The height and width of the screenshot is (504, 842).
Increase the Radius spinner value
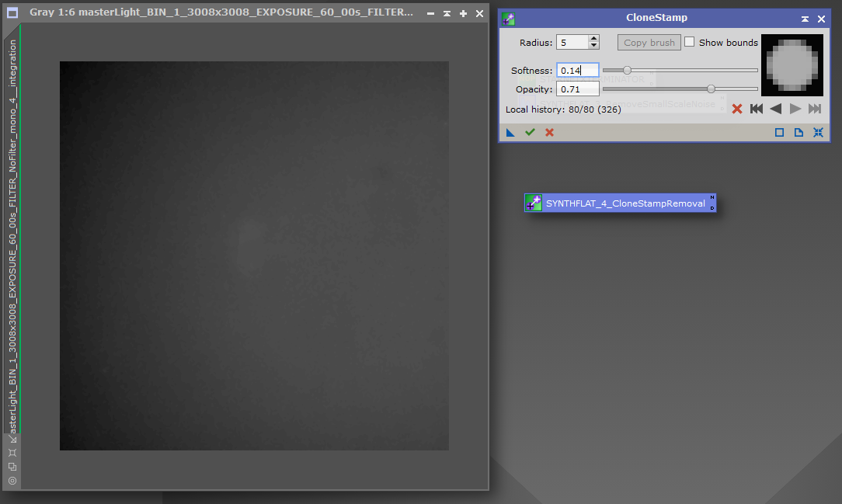594,39
